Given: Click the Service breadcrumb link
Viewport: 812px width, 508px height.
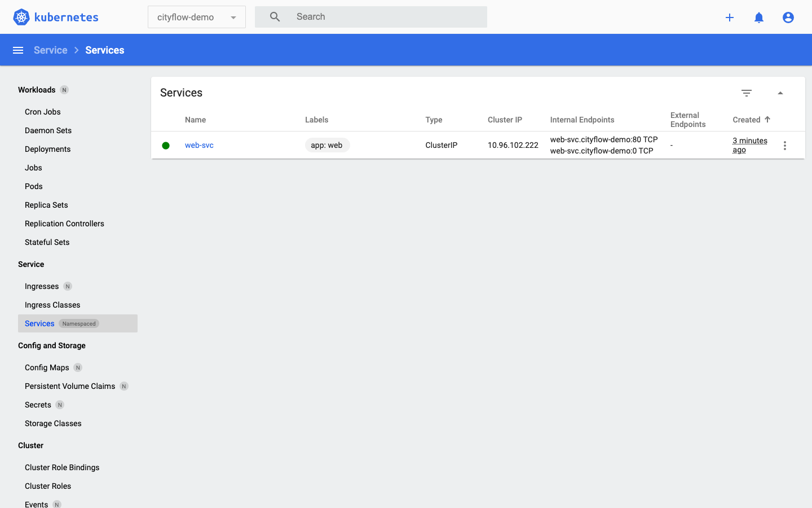Looking at the screenshot, I should [50, 50].
